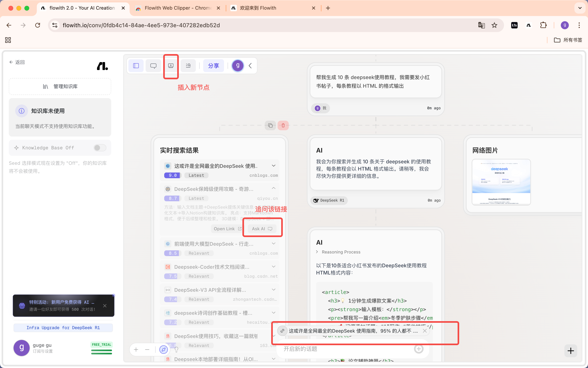
Task: Reload the current page
Action: (38, 25)
